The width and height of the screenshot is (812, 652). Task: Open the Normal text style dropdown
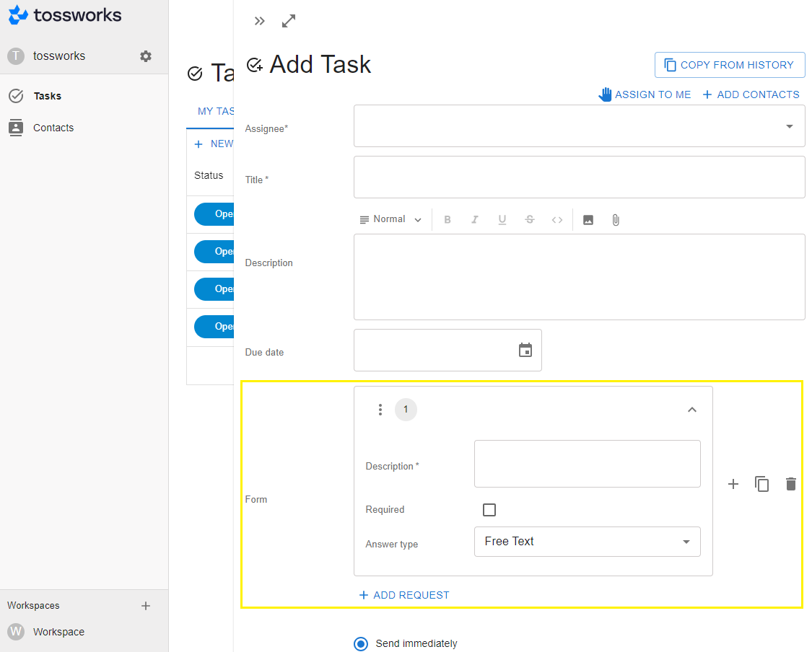coord(391,219)
